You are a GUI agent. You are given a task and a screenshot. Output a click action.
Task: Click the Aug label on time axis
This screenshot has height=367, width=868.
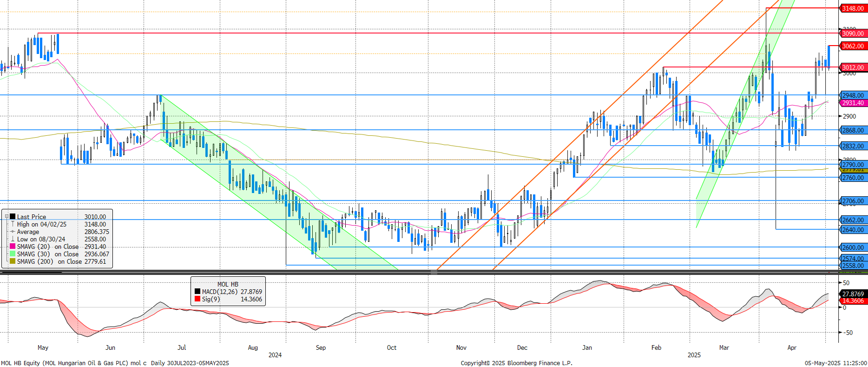point(253,347)
